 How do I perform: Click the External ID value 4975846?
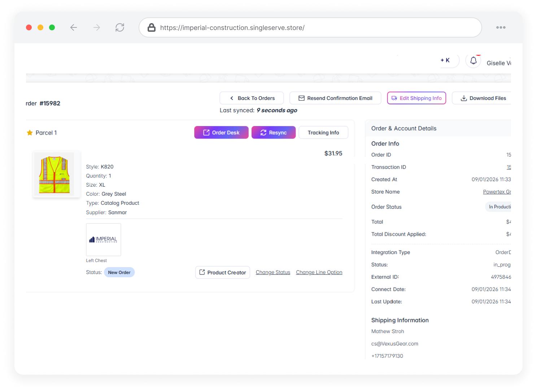[501, 277]
